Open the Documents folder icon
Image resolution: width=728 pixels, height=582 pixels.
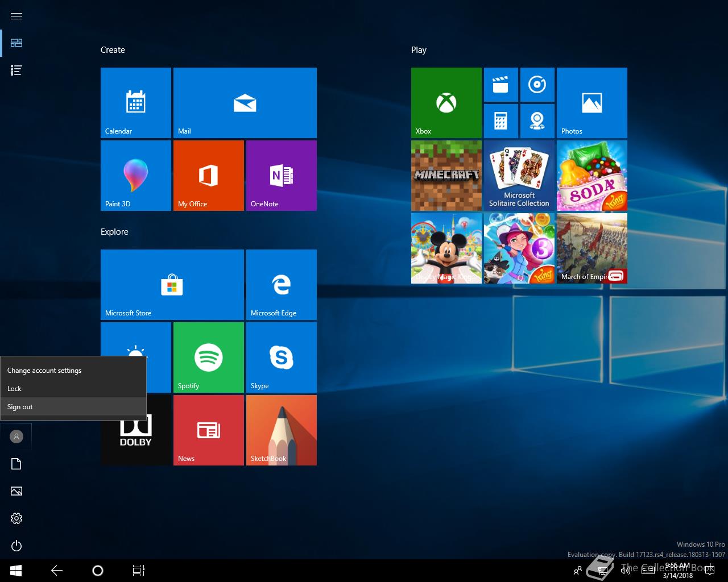pos(16,464)
